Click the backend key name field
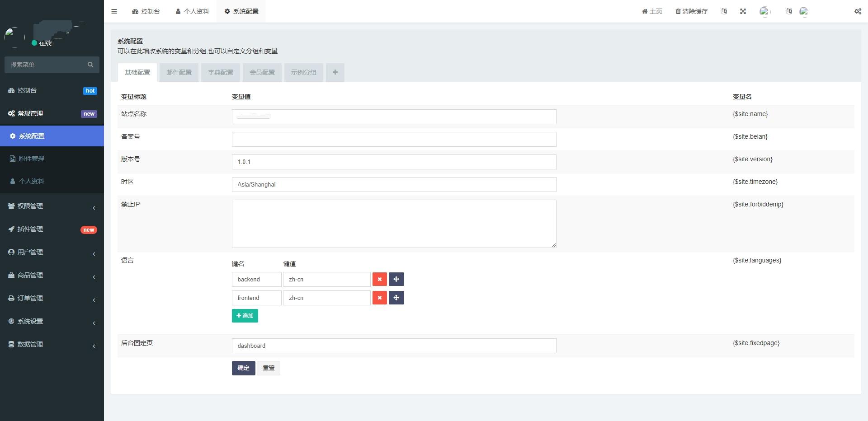Viewport: 868px width, 421px height. click(257, 279)
